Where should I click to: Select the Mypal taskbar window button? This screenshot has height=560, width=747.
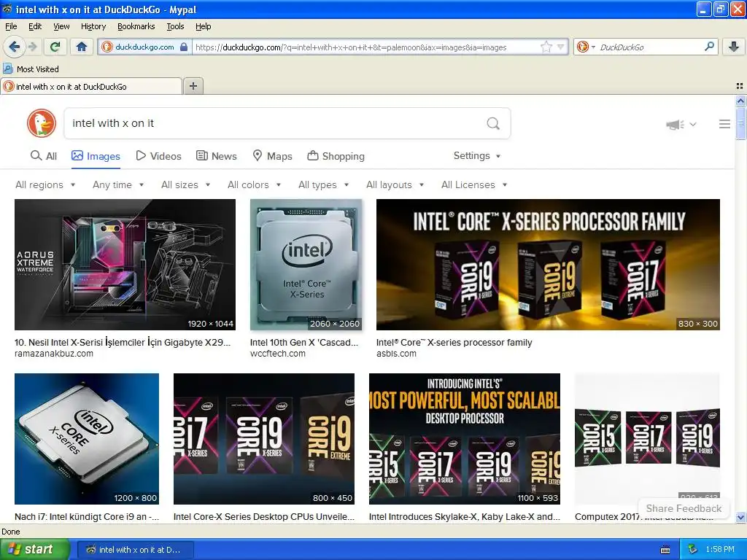pos(135,550)
